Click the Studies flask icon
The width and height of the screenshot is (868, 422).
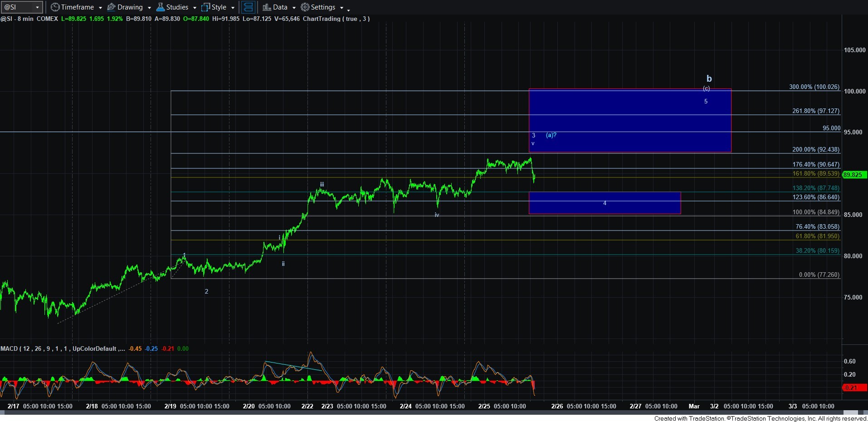click(x=160, y=7)
